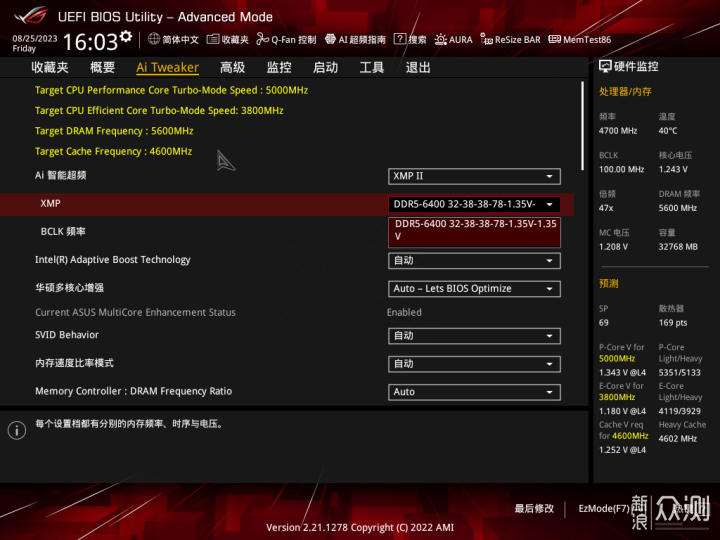Click the 4119/3929 E-Core value
Image resolution: width=720 pixels, height=540 pixels.
680,411
